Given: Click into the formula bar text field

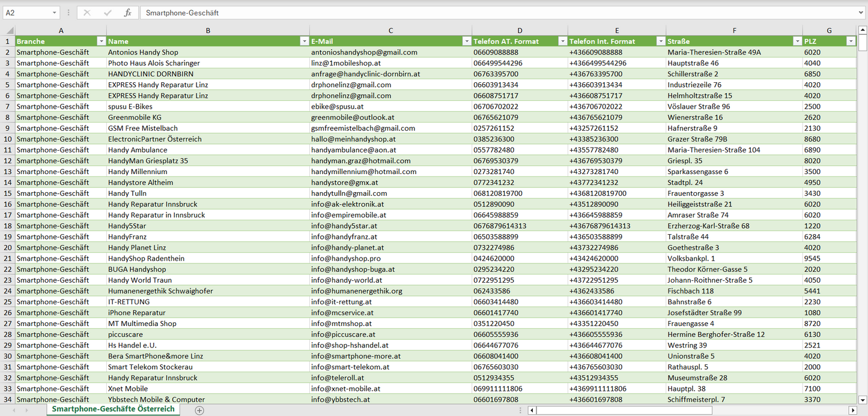Looking at the screenshot, I should (481, 13).
